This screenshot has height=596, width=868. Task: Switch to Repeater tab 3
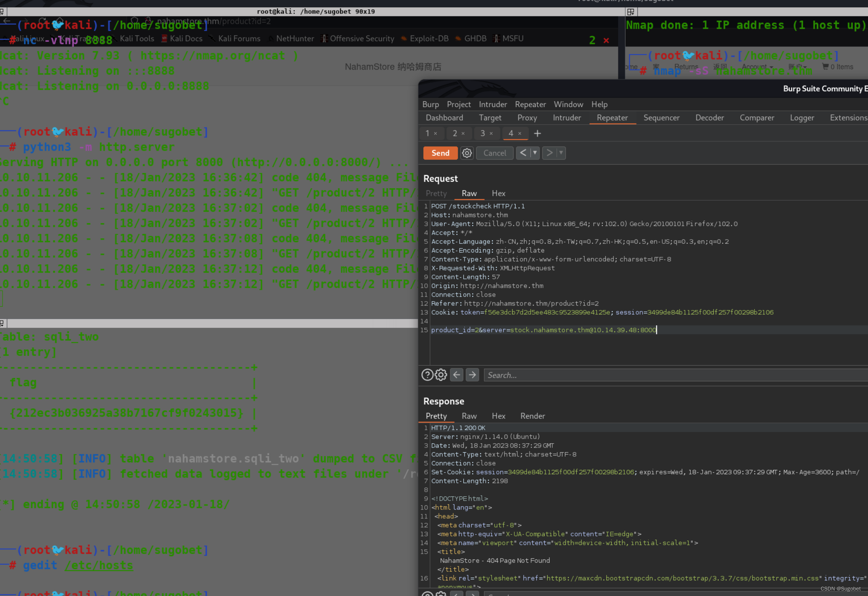point(483,133)
